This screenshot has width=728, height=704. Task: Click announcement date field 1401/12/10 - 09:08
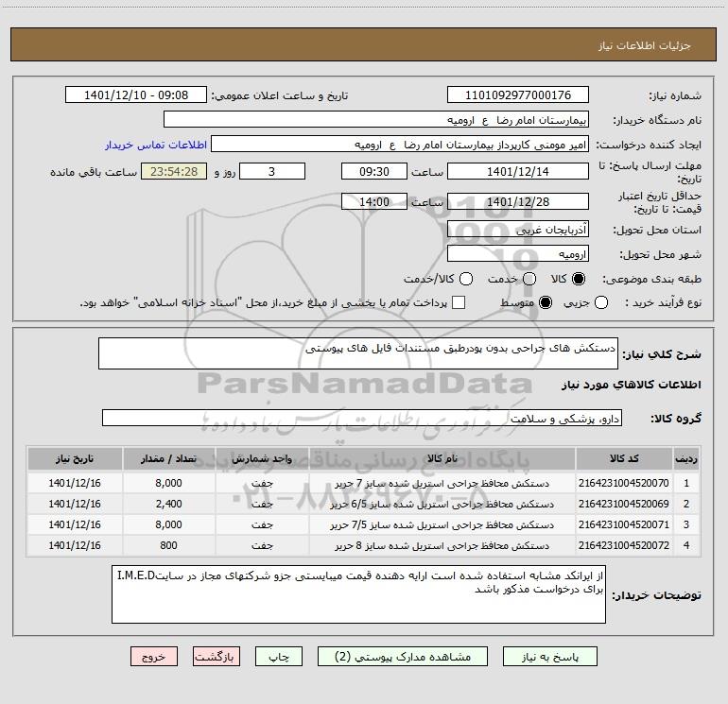coord(136,94)
